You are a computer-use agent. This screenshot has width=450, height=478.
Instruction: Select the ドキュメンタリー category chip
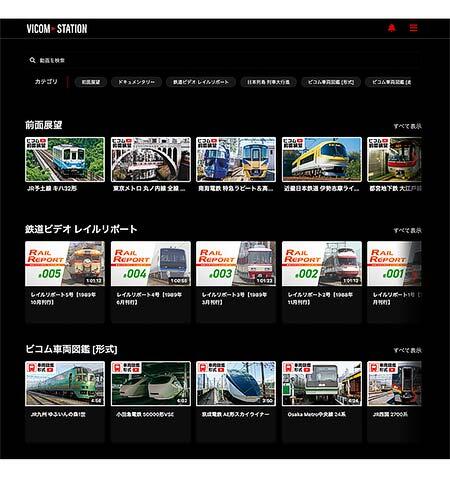(x=136, y=82)
